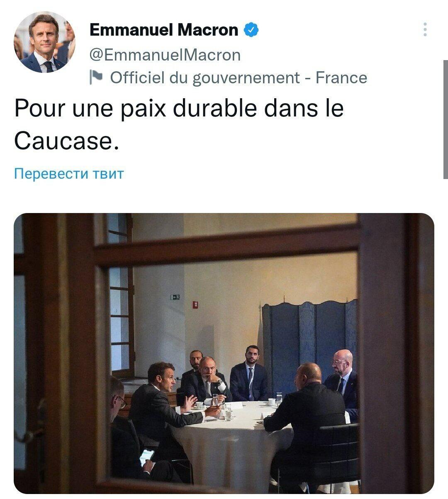Click the gray flag government icon
The width and height of the screenshot is (448, 499).
[96, 78]
